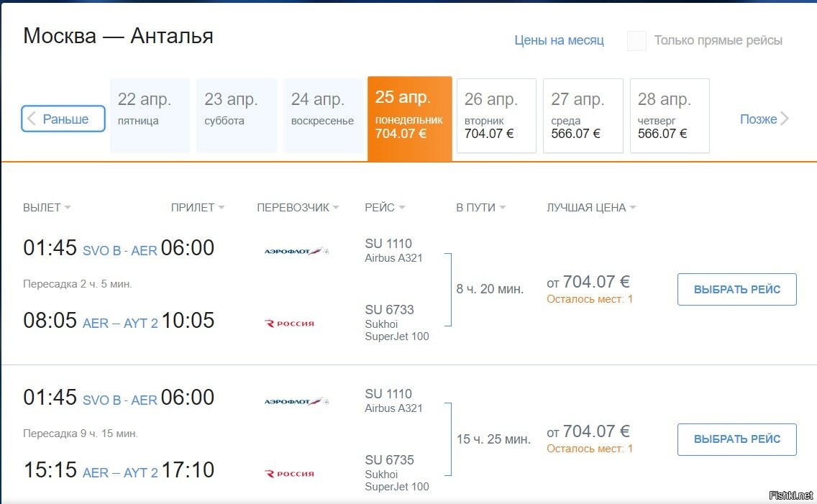Click ВЫБРАТЬ РЕЙС for the 15 ч. 25 мин. flight
This screenshot has height=504, width=817.
736,439
